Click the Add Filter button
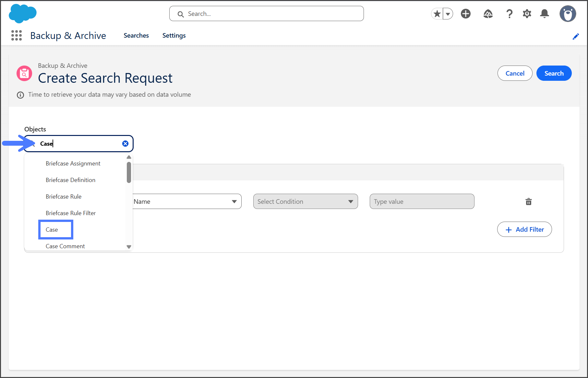588x378 pixels. [524, 229]
